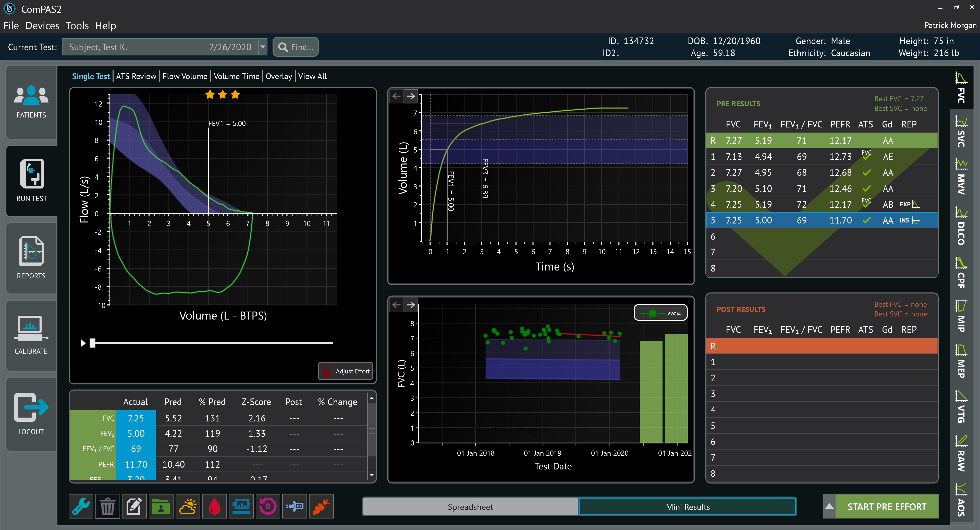Image resolution: width=980 pixels, height=530 pixels.
Task: Click the green patient folder icon
Action: tap(161, 506)
